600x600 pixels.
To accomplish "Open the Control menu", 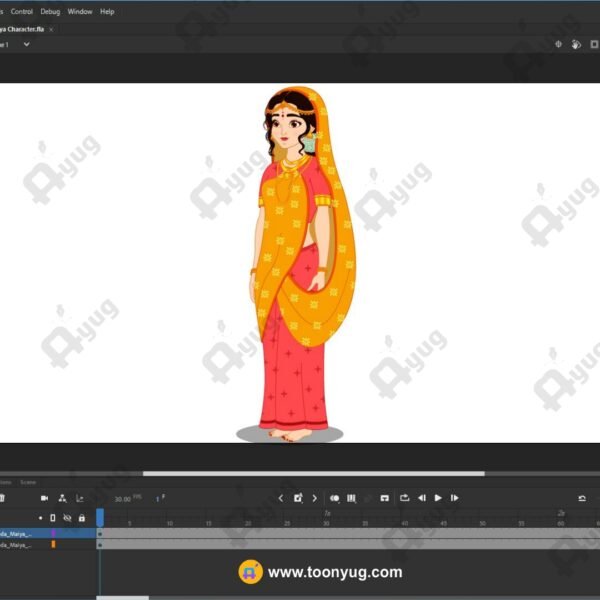I will coord(22,11).
